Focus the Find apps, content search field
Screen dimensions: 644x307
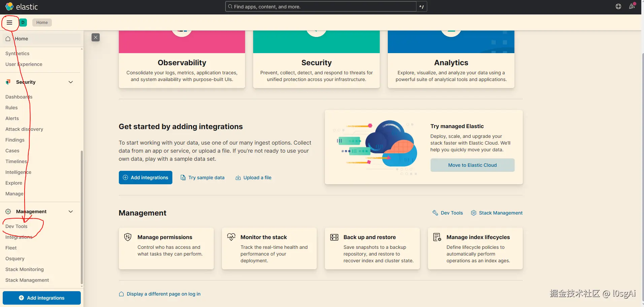[x=321, y=7]
